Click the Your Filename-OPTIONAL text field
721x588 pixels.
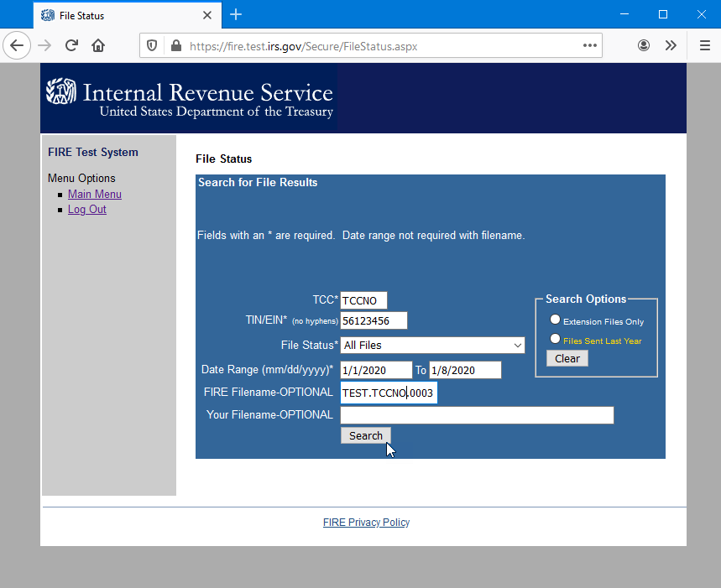[x=477, y=415]
